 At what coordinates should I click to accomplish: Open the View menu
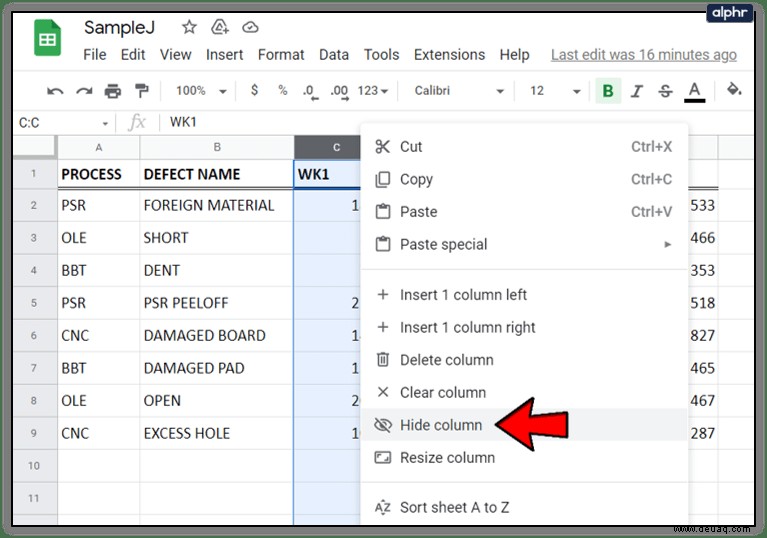[175, 55]
